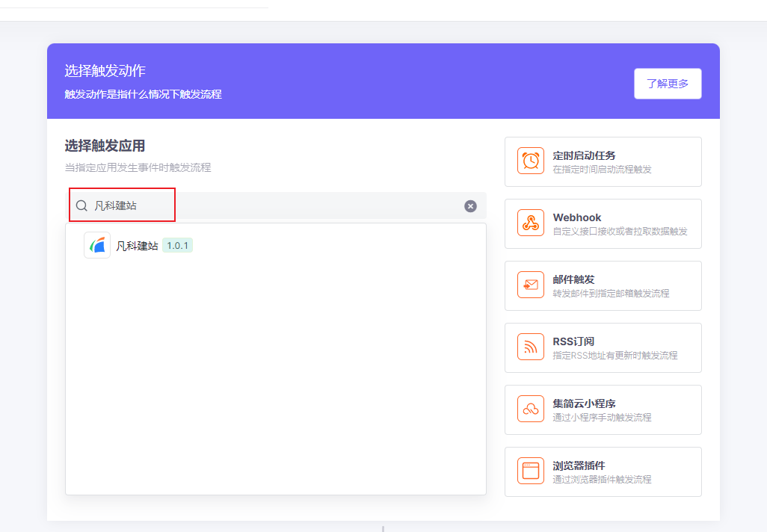The height and width of the screenshot is (532, 767).
Task: Select 凡科建站 name in the search results
Action: 137,246
